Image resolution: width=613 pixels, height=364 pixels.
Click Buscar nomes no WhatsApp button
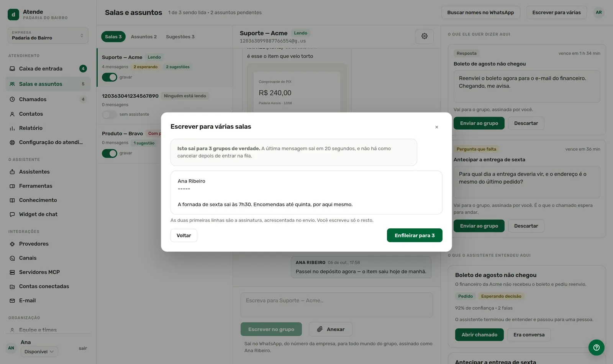480,12
